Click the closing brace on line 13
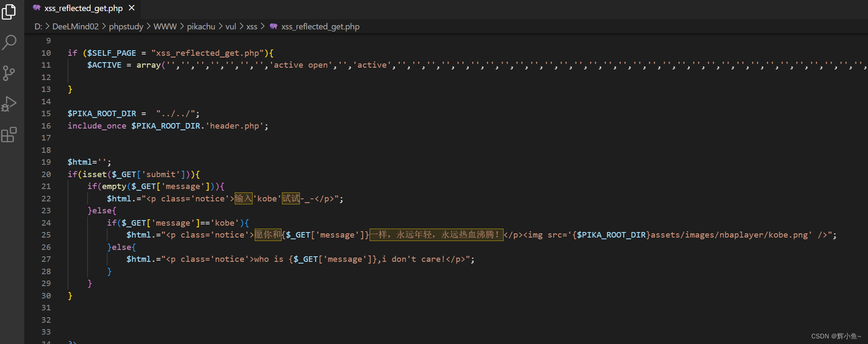The width and height of the screenshot is (868, 344). pos(70,89)
